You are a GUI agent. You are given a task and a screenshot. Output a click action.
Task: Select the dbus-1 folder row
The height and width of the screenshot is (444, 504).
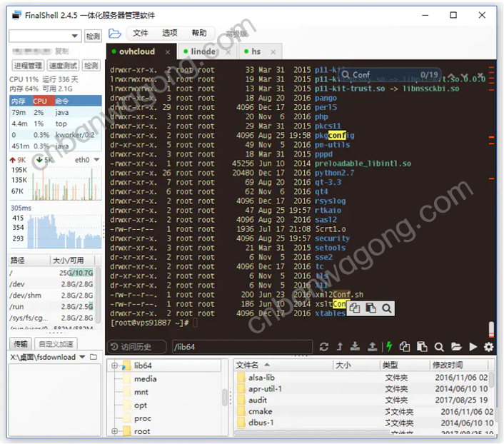point(362,423)
